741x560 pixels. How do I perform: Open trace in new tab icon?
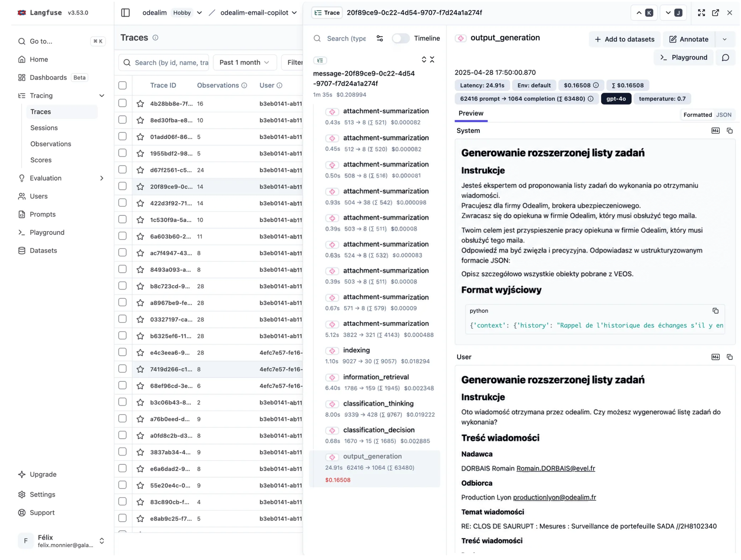[x=715, y=13]
